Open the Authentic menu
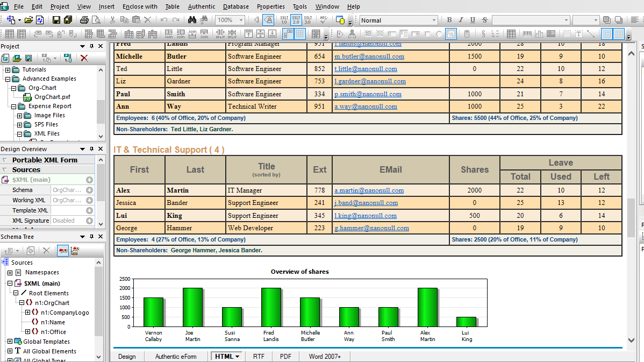 coord(201,6)
